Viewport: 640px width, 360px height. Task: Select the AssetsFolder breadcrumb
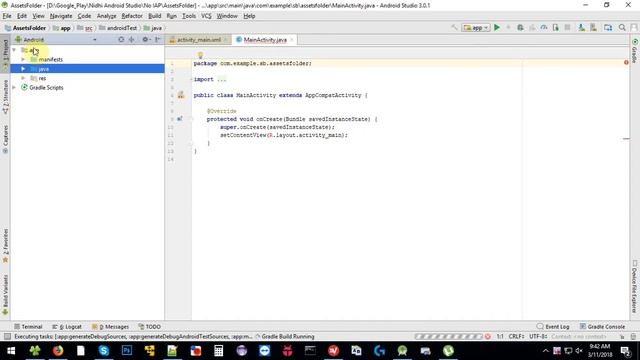(x=25, y=28)
